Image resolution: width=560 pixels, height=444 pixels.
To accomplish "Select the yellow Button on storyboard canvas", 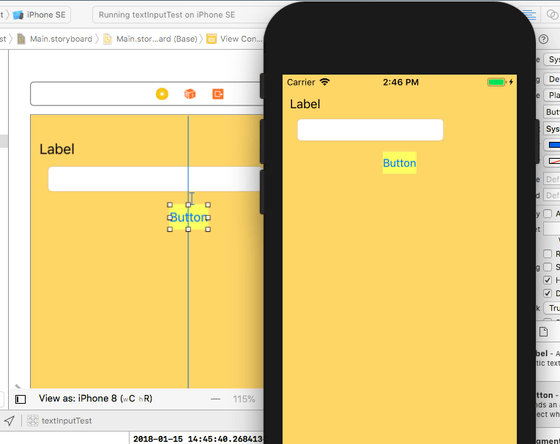I will (189, 217).
